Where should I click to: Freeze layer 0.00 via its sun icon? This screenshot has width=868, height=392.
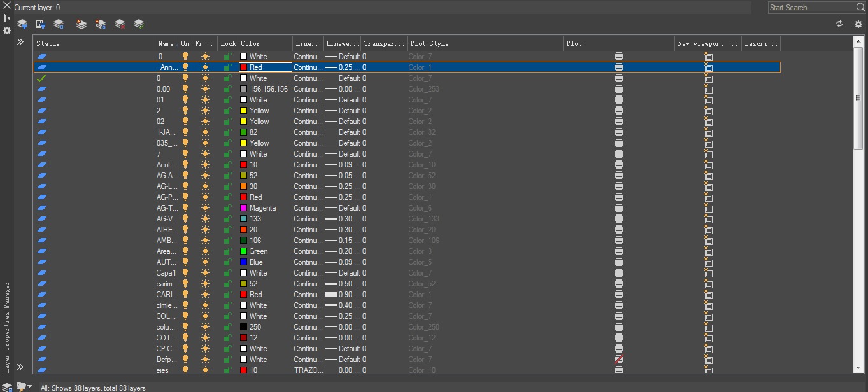pyautogui.click(x=204, y=88)
